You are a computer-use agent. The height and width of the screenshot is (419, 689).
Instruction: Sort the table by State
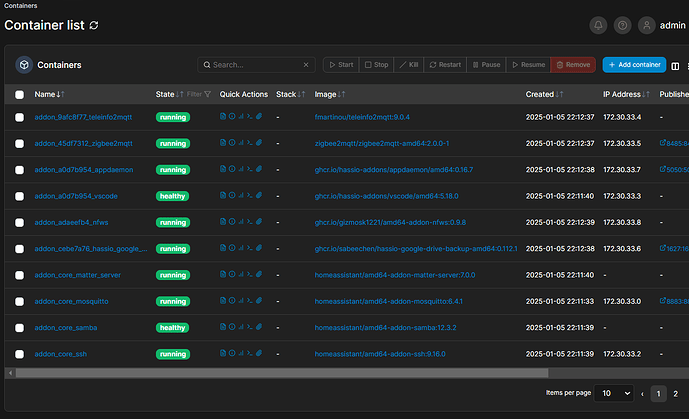click(x=169, y=94)
